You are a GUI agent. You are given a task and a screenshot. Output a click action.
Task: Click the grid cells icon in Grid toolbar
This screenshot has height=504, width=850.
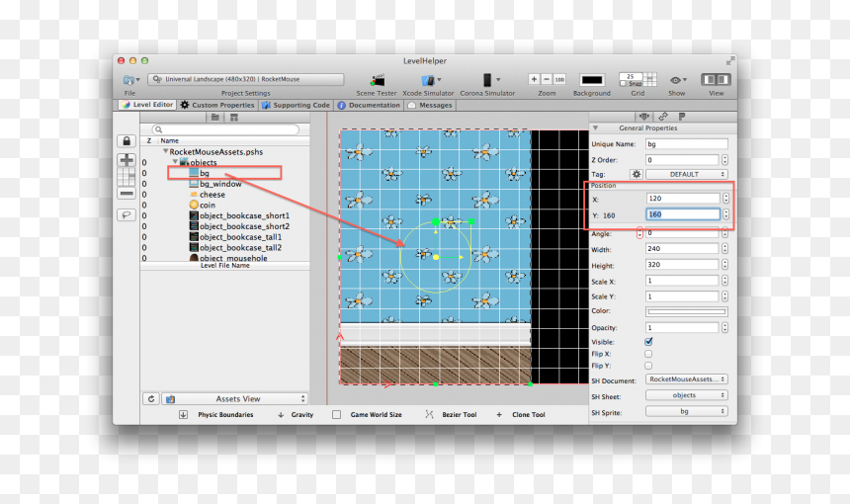[650, 80]
